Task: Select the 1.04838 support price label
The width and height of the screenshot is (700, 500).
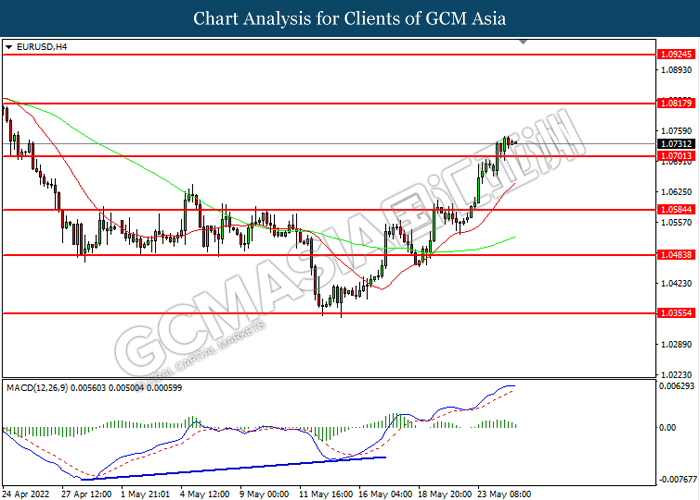Action: pyautogui.click(x=676, y=255)
